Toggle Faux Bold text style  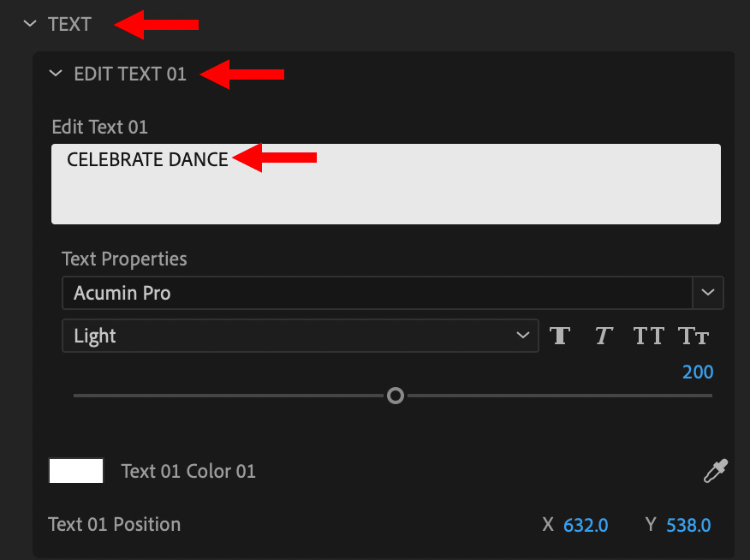click(x=561, y=336)
